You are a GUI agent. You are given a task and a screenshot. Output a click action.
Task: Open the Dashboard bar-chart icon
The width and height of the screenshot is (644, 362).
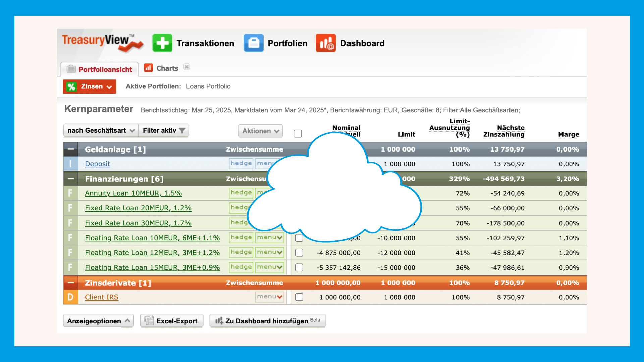click(x=326, y=43)
